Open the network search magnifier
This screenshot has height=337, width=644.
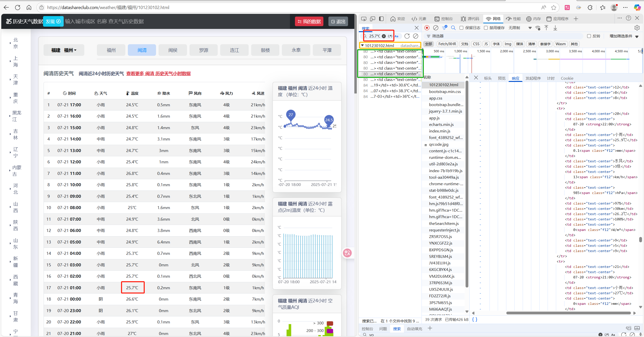[453, 28]
